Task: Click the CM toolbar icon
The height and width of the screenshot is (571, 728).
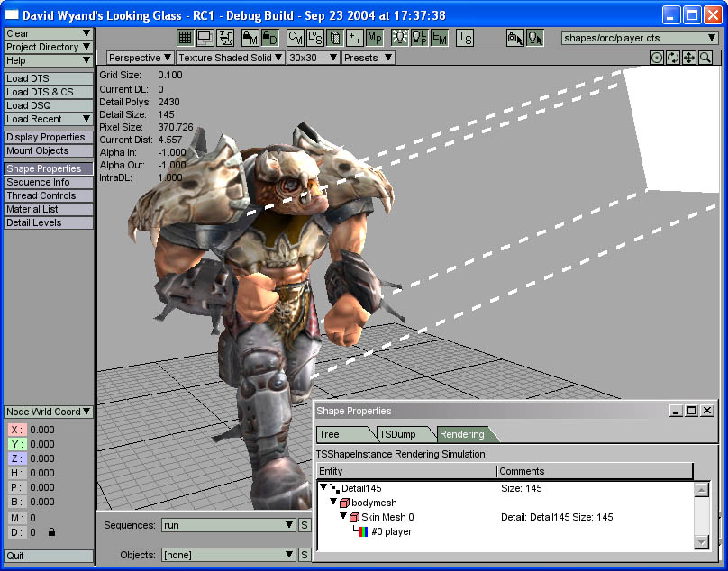Action: pos(296,38)
